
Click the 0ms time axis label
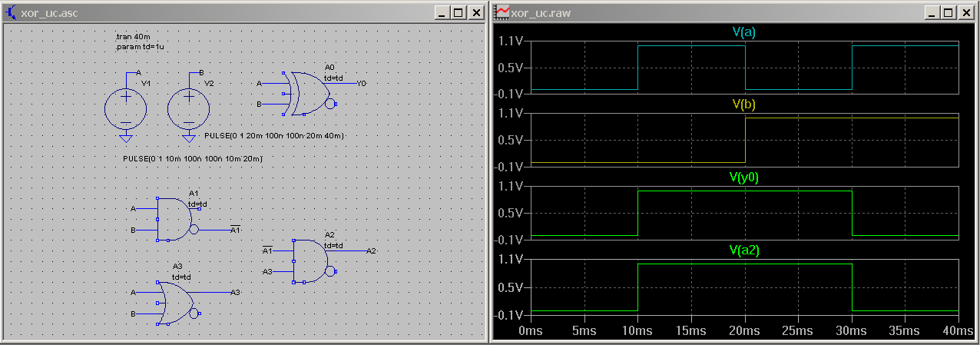(x=531, y=331)
